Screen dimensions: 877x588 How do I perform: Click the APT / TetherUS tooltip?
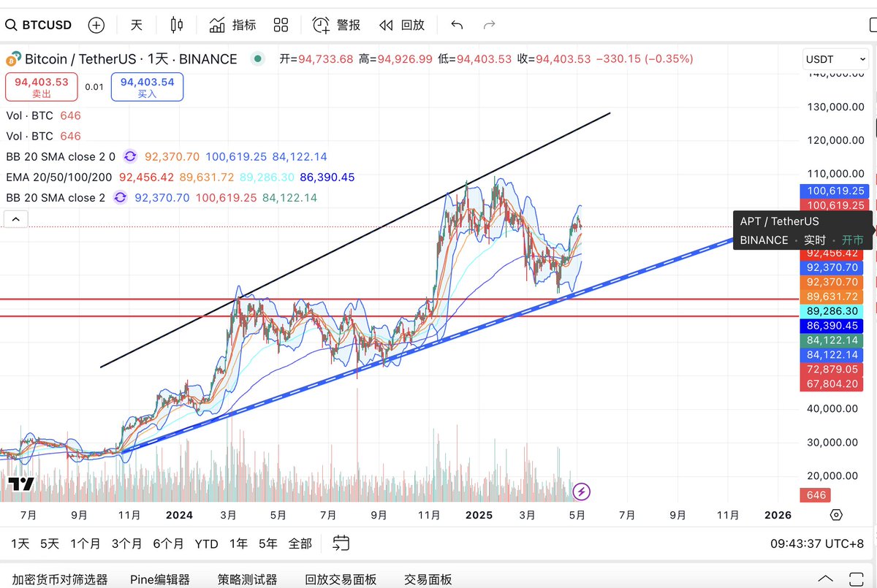point(802,231)
